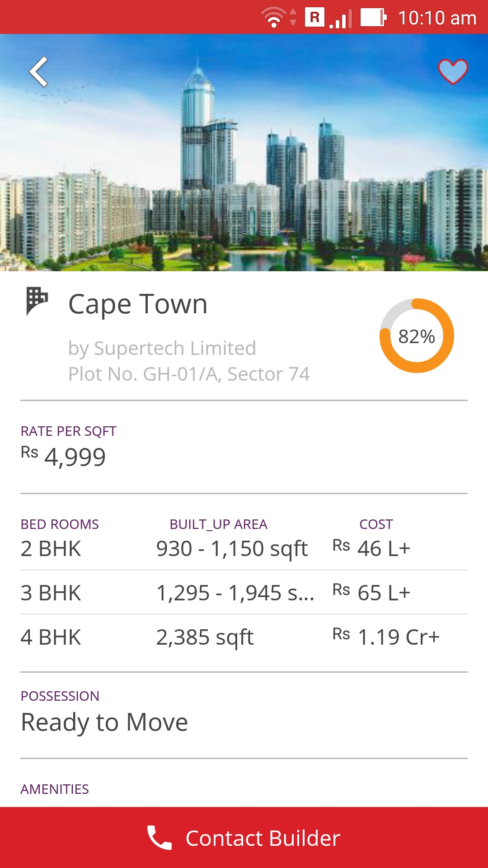The image size is (488, 868).
Task: Tap the Ready to Move possession text
Action: click(104, 722)
